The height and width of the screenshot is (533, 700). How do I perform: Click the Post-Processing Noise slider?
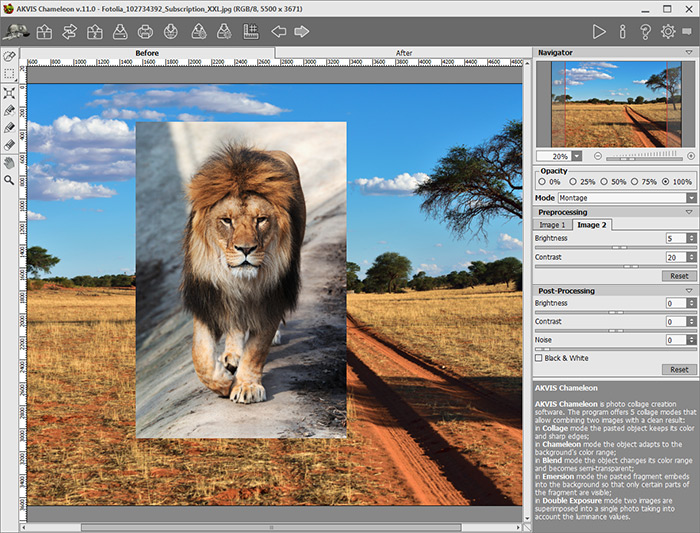[615, 349]
